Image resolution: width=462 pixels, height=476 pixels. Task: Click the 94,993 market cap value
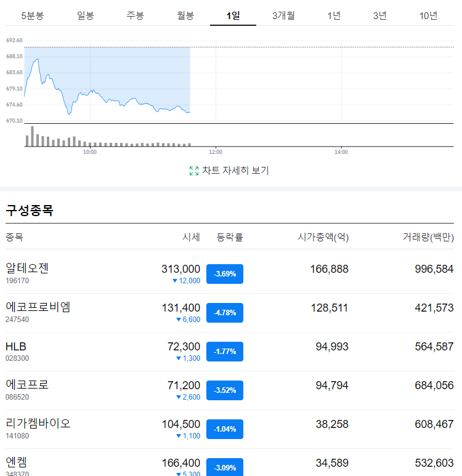click(332, 347)
